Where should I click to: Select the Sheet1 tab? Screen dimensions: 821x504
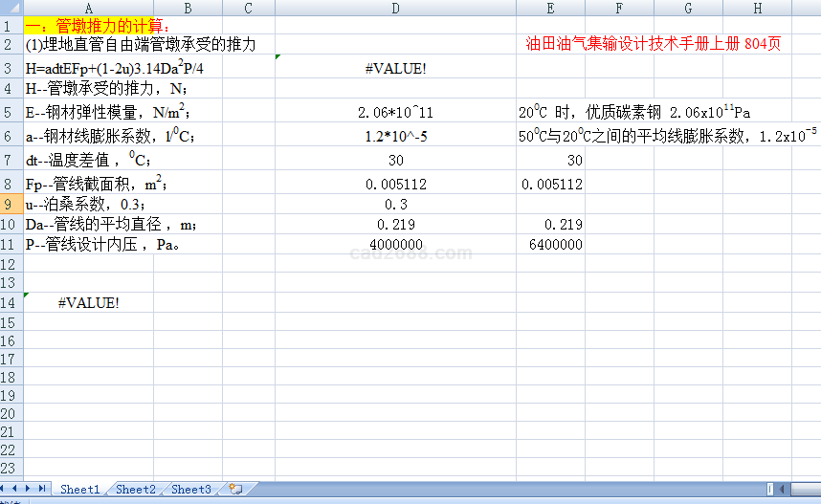(80, 490)
